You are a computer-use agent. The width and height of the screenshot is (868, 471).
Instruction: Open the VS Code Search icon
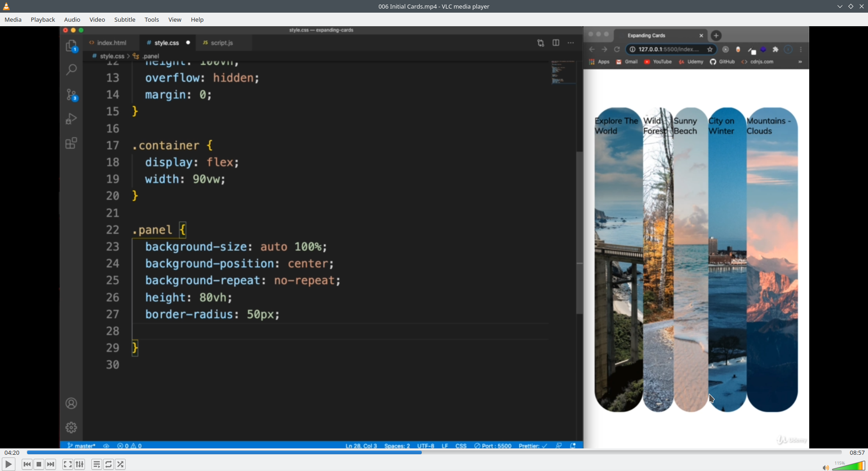[71, 70]
